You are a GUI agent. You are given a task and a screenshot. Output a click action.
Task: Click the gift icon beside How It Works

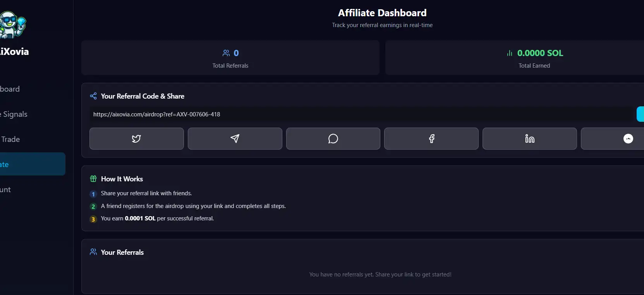click(x=93, y=179)
